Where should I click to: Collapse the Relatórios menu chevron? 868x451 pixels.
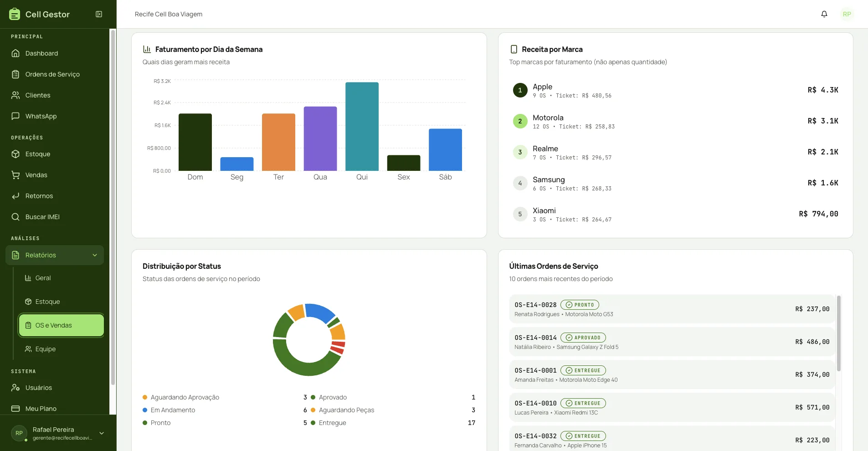[95, 255]
